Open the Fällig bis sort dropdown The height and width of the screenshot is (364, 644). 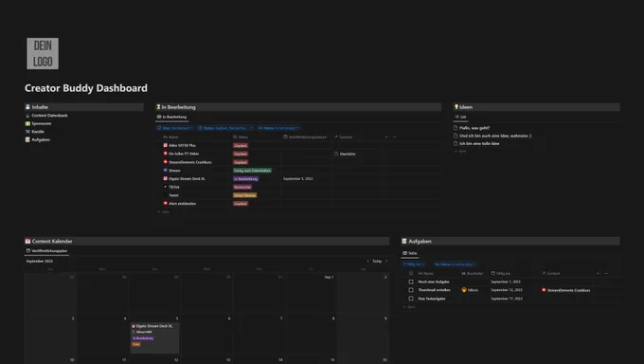click(x=413, y=264)
